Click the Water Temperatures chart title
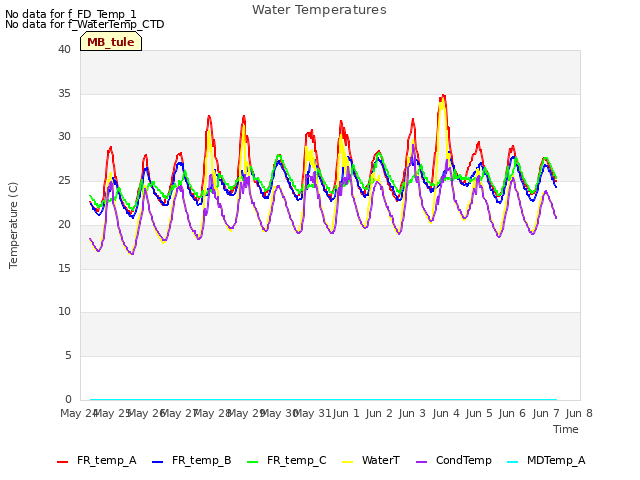The height and width of the screenshot is (480, 640). pyautogui.click(x=319, y=9)
